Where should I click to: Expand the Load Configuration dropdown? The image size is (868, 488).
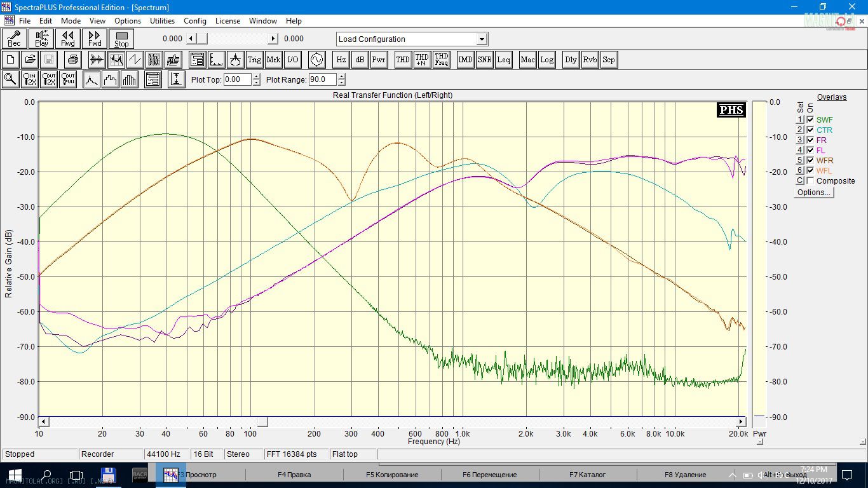tap(482, 39)
